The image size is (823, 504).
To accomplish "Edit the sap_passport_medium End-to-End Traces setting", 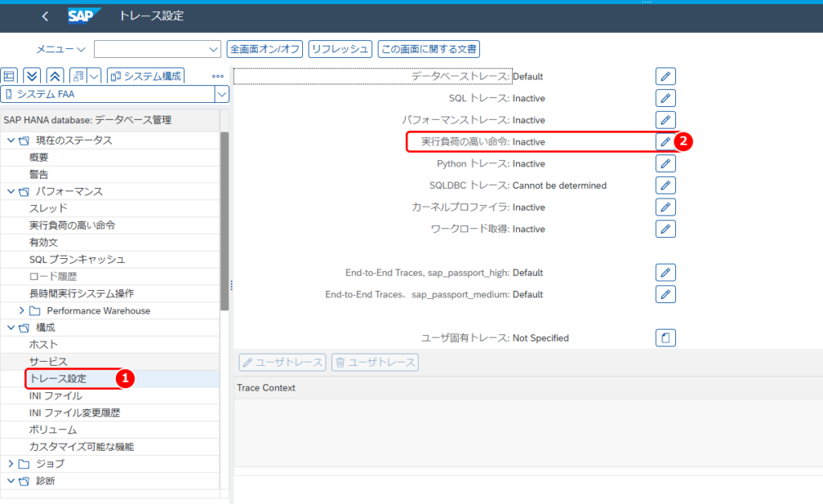I will (665, 294).
